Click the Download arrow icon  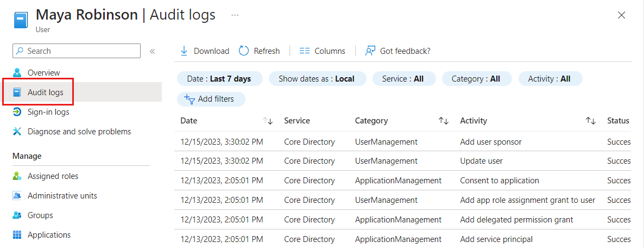[184, 51]
